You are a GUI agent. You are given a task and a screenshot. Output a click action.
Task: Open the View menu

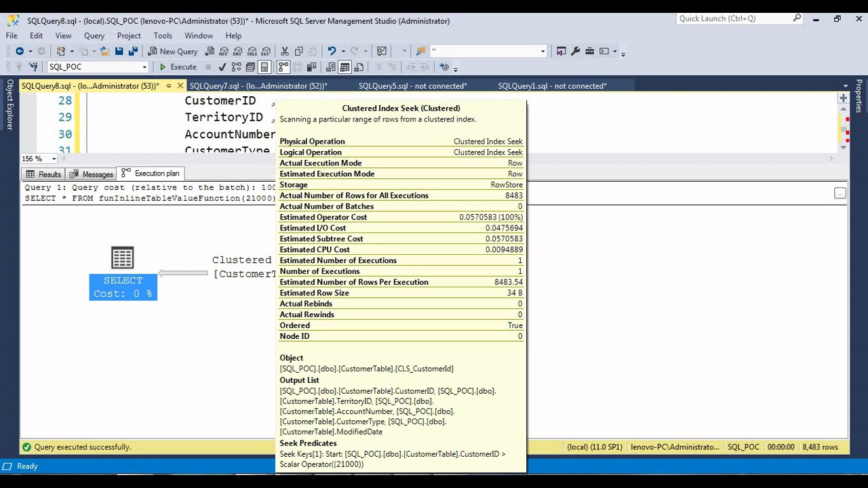[x=63, y=35]
